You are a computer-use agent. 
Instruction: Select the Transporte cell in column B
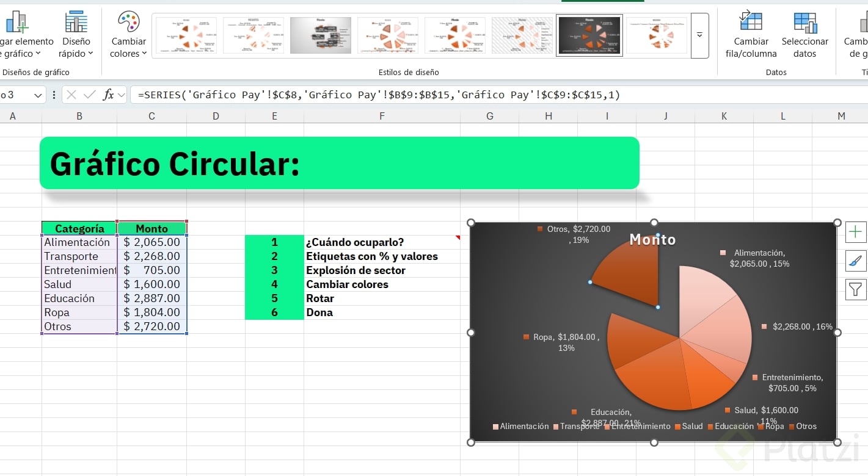pyautogui.click(x=79, y=256)
